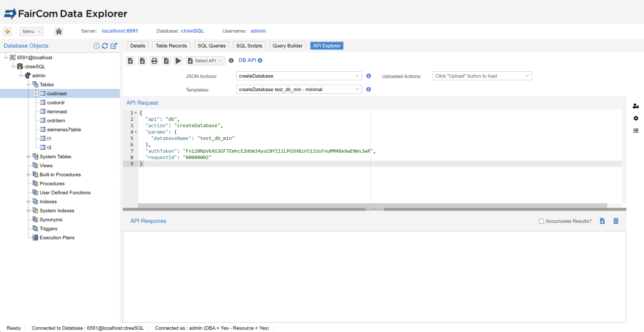Save API response with blue download icon
Screen dimensions: 644x332
click(x=602, y=221)
